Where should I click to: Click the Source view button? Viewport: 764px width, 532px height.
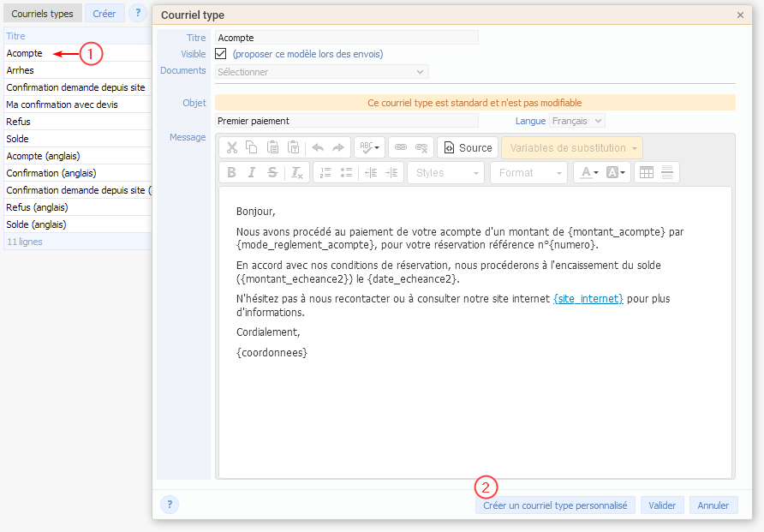tap(467, 147)
